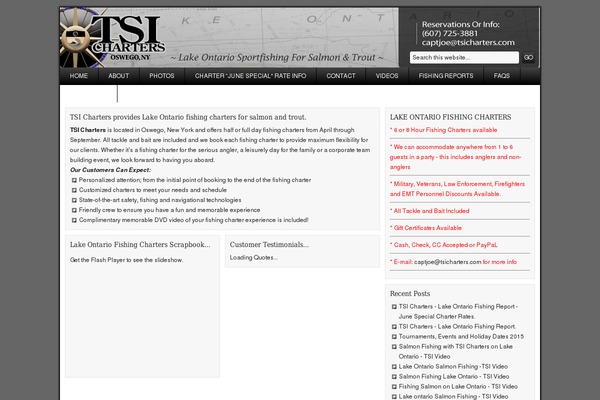Open the Contact page

(341, 76)
